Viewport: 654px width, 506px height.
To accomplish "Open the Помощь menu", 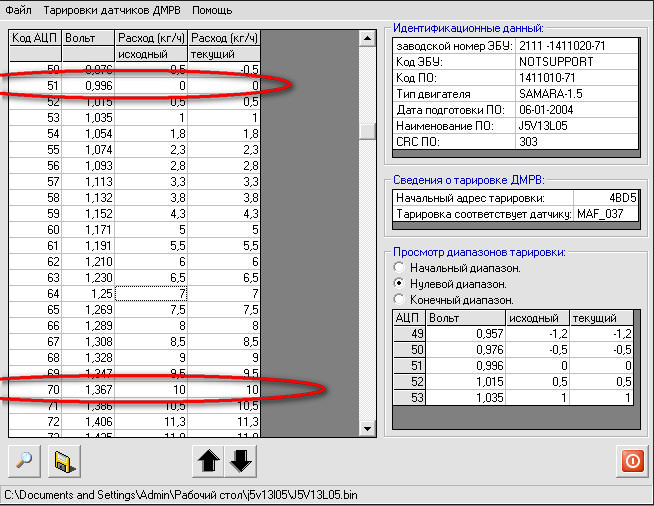I will click(x=212, y=10).
